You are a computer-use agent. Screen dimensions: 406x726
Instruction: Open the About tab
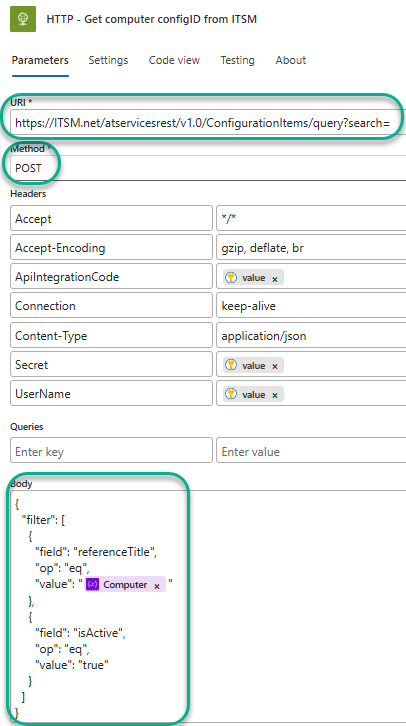pos(290,60)
